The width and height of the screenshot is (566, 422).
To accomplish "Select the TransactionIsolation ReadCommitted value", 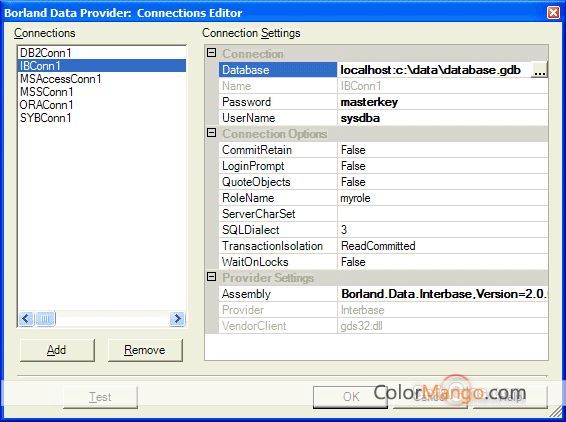I will (x=443, y=246).
